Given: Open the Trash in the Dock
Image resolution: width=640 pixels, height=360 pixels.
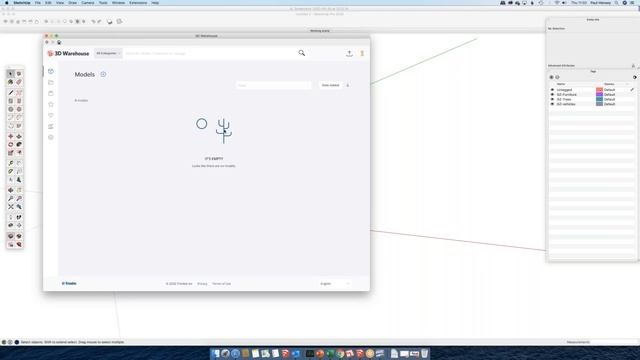Looking at the screenshot, I should click(x=424, y=353).
